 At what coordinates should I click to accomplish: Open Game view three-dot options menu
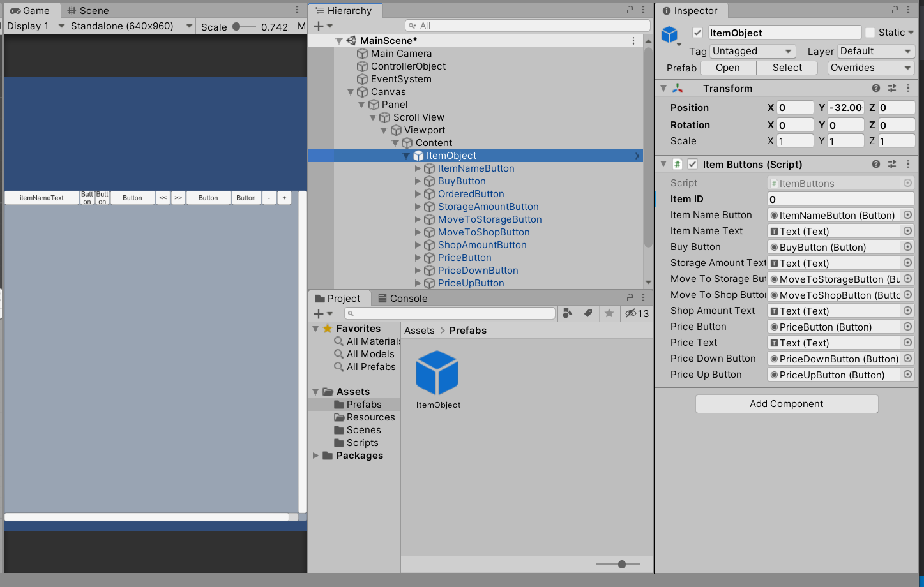(x=297, y=10)
